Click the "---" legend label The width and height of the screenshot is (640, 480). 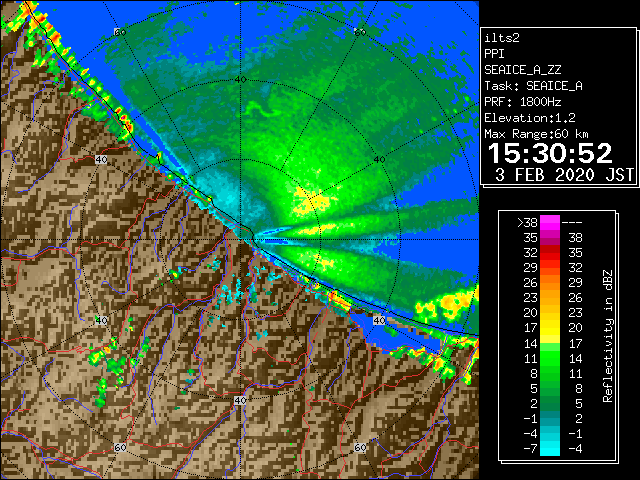pyautogui.click(x=572, y=223)
